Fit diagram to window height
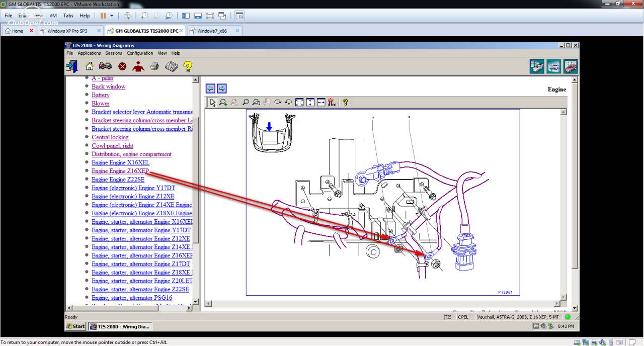 [310, 102]
